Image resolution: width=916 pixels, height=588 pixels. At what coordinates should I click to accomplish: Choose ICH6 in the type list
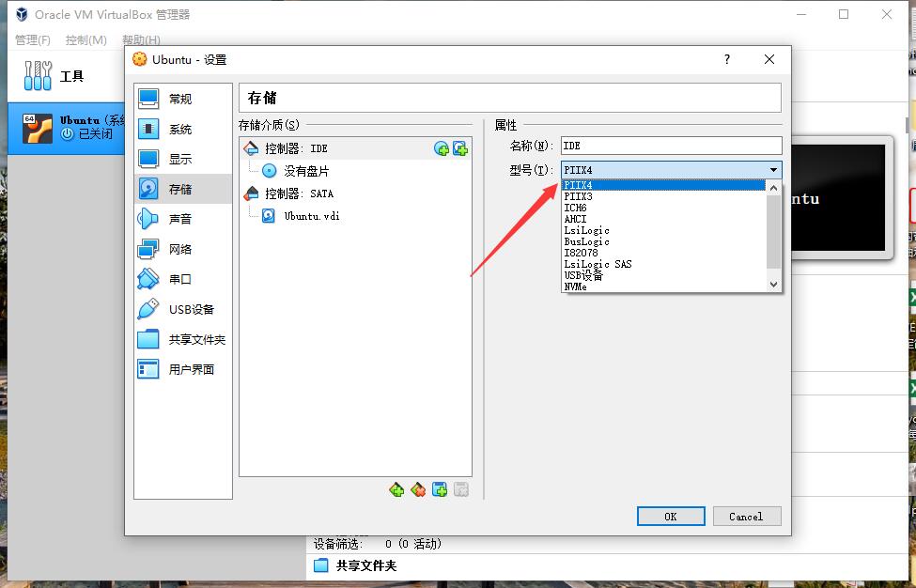663,208
